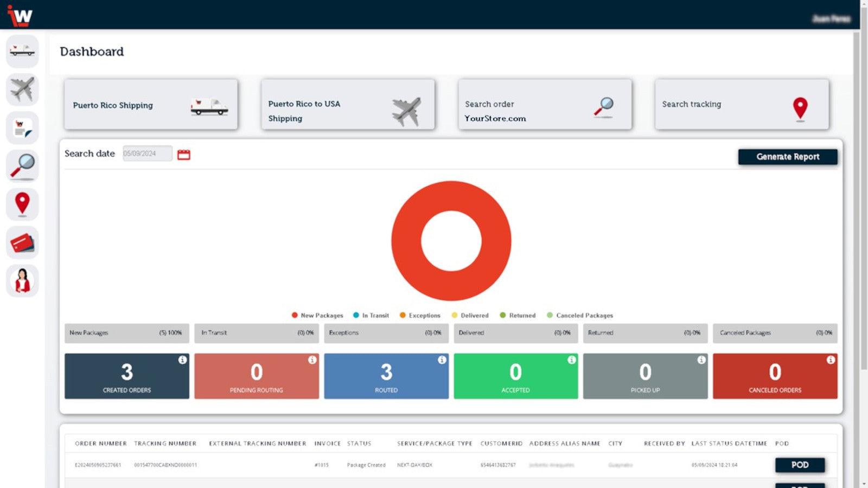Toggle New Packages in the chart legend
The width and height of the screenshot is (868, 488).
click(317, 315)
